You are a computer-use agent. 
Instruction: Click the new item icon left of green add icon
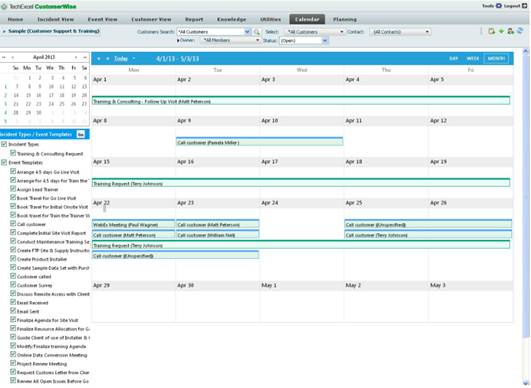coord(491,31)
